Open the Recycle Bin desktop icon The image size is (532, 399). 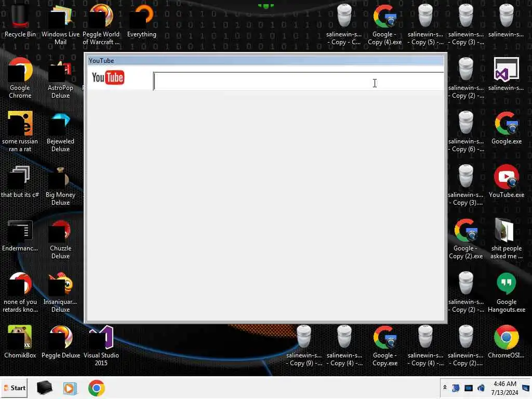(20, 20)
